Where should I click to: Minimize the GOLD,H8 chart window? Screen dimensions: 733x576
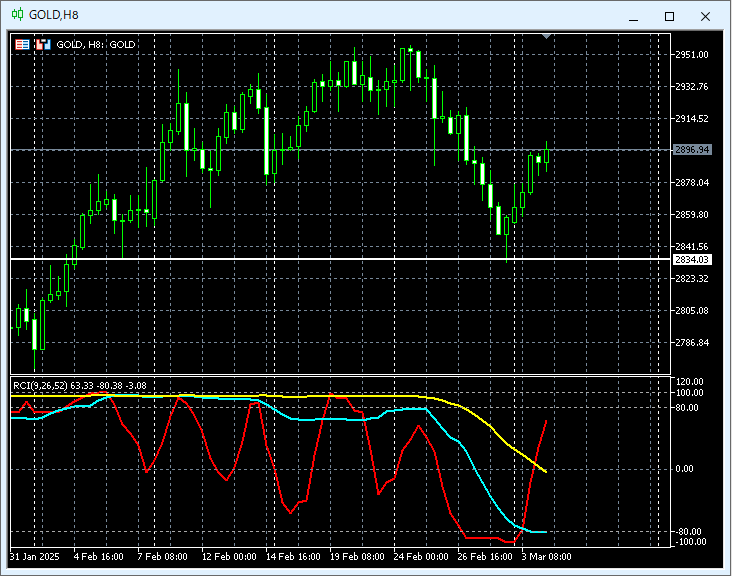pyautogui.click(x=631, y=16)
